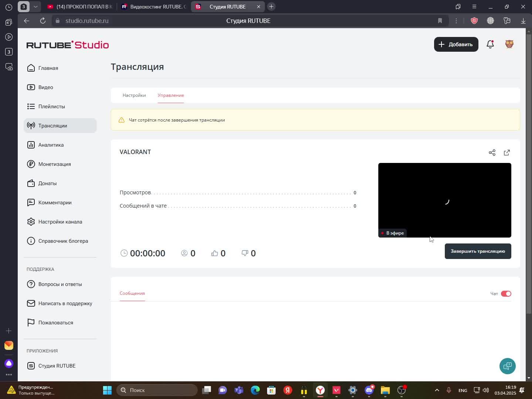Image resolution: width=532 pixels, height=399 pixels.
Task: Switch to the YouTube ПРОКОП ПОПАЛ tab
Action: (x=80, y=7)
